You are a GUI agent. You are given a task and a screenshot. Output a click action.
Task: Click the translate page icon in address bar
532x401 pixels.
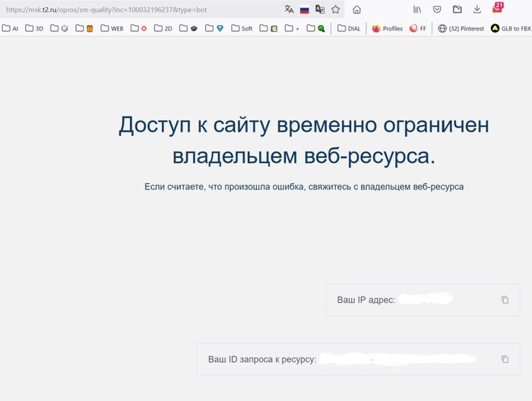[x=289, y=10]
